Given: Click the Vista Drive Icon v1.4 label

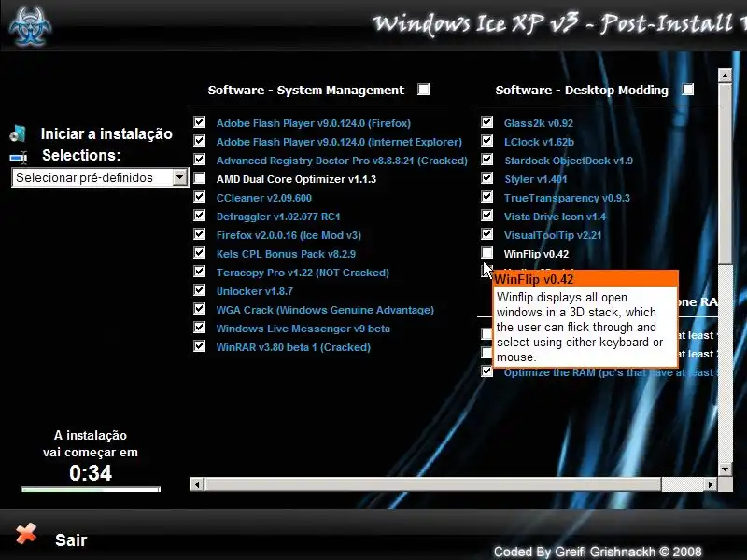Looking at the screenshot, I should tap(555, 217).
